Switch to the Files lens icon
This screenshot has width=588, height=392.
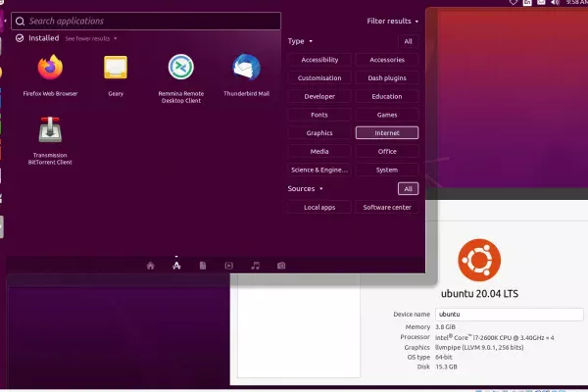(x=203, y=266)
